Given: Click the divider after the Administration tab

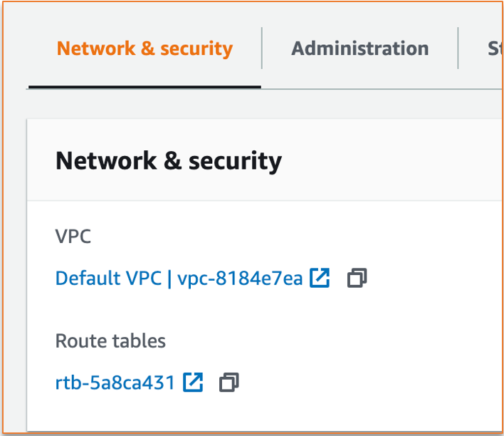Looking at the screenshot, I should pyautogui.click(x=458, y=48).
